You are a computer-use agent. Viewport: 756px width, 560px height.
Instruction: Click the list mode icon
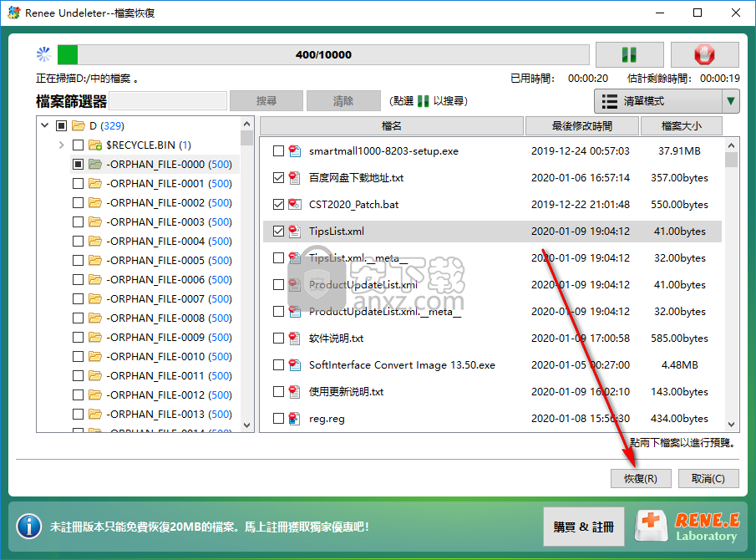[610, 101]
